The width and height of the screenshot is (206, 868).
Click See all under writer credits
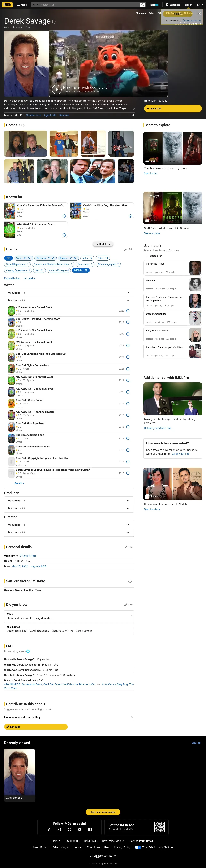click(20, 483)
